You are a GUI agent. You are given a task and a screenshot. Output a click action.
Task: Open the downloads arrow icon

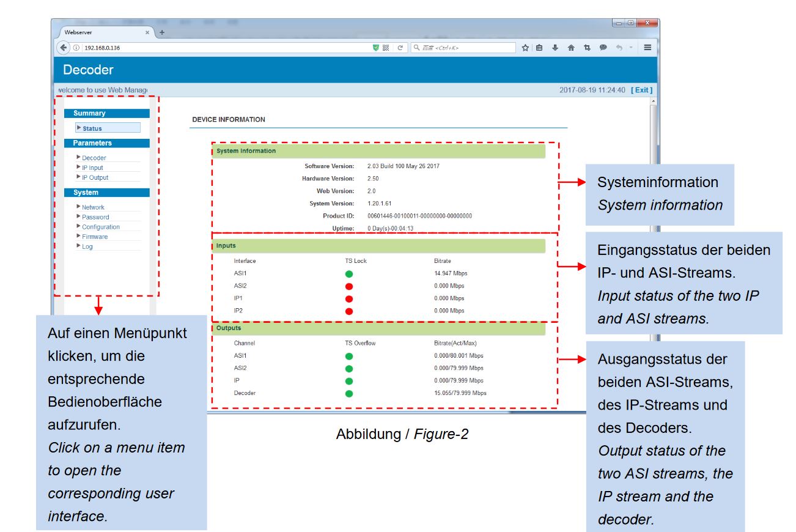pos(555,48)
